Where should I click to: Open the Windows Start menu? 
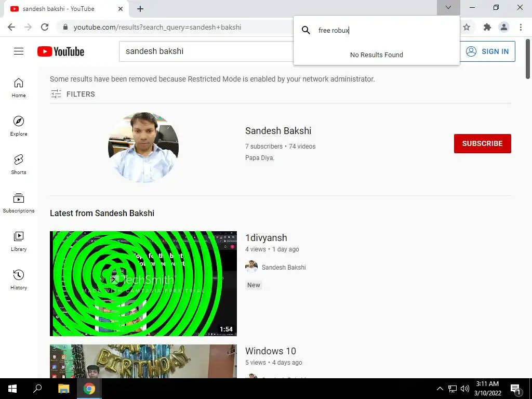pyautogui.click(x=12, y=389)
